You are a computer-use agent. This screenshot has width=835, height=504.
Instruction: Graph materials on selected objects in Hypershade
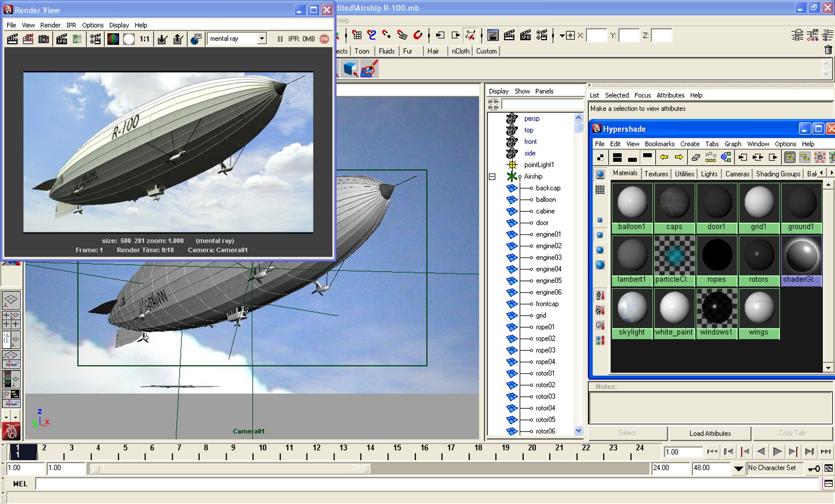727,157
